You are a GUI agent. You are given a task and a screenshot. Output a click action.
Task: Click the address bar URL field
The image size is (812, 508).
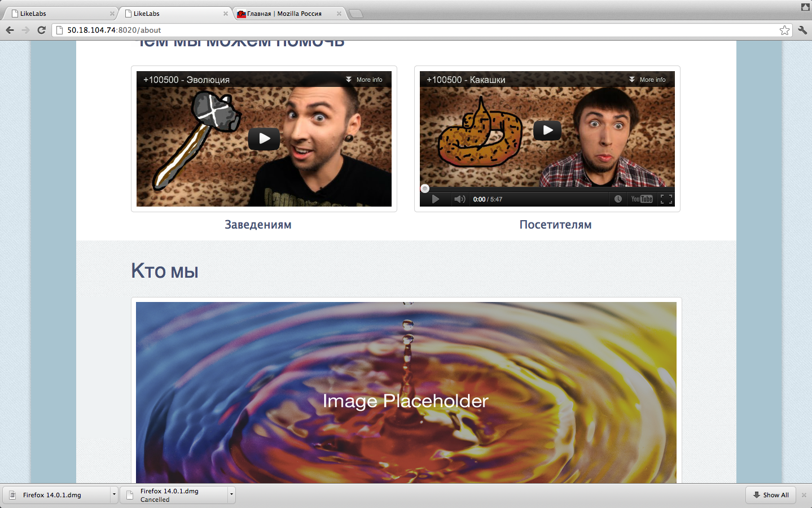(395, 30)
